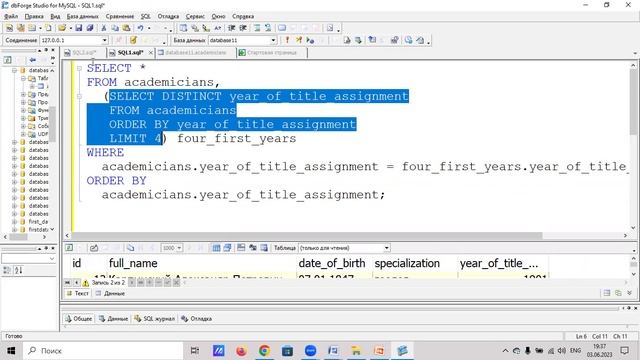Open the empty properties panel combo box
This screenshot has height=360, width=640.
pos(29,259)
